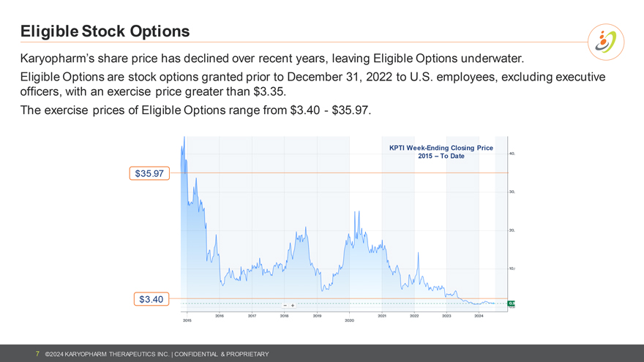Select the 2022 label on the time axis

click(414, 315)
